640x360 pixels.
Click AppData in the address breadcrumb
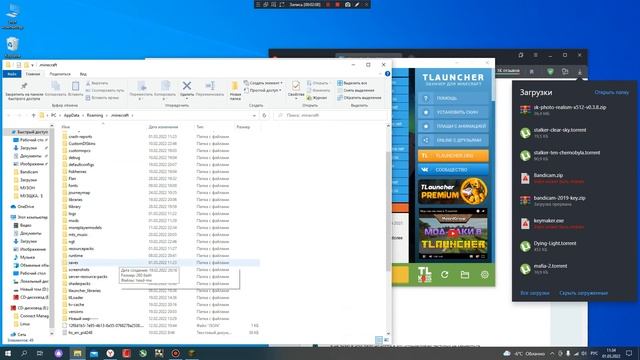click(x=71, y=116)
